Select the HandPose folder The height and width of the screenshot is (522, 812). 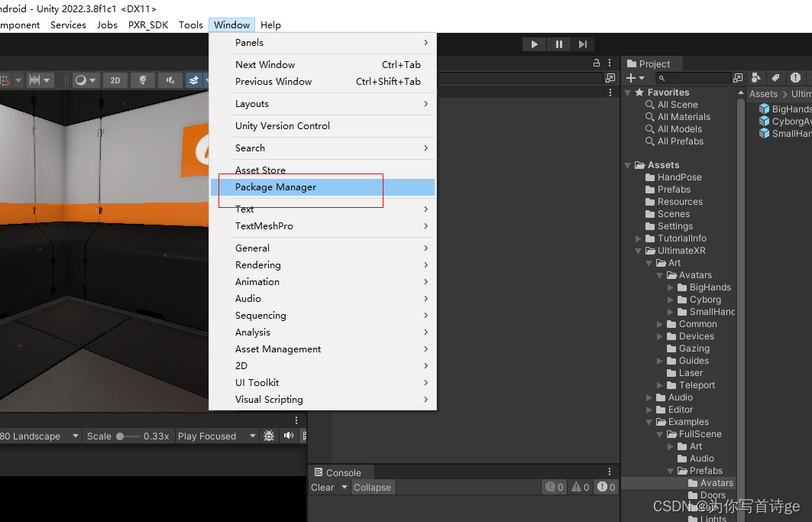679,177
